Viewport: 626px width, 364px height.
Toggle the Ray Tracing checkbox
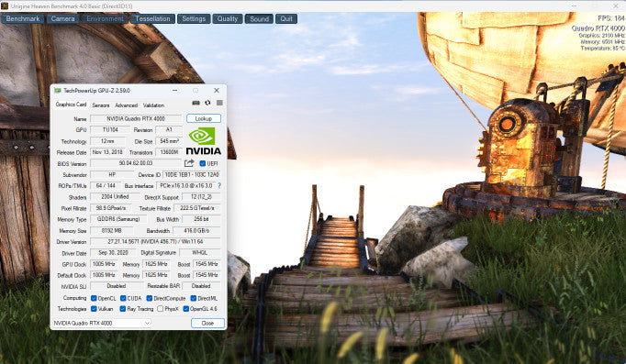pyautogui.click(x=123, y=309)
